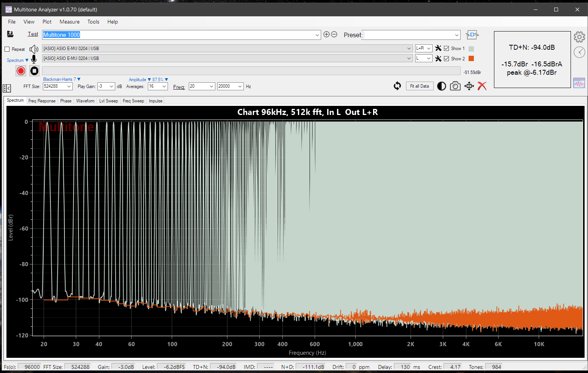This screenshot has width=588, height=373.
Task: Click the clock history icon
Action: point(579,52)
